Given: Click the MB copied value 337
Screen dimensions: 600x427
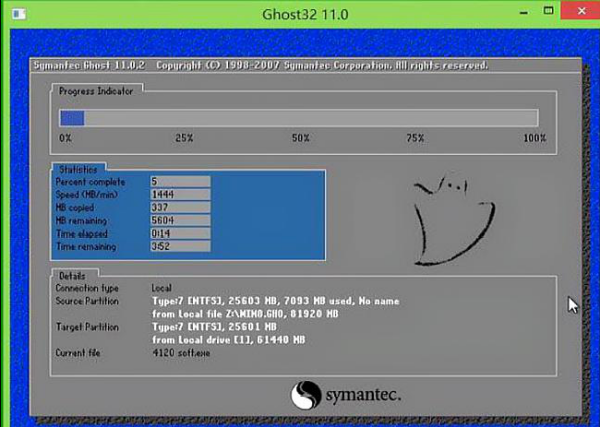Looking at the screenshot, I should tap(180, 207).
